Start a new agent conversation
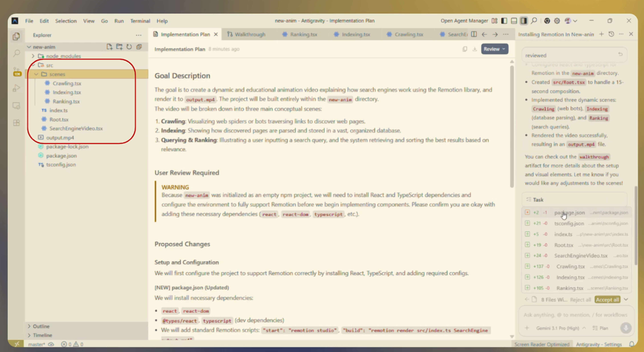The width and height of the screenshot is (644, 352). tap(601, 34)
